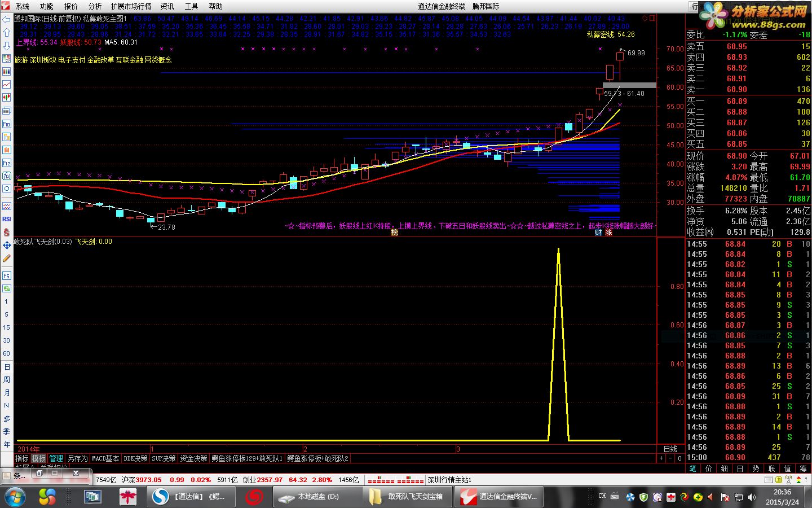812x508 pixels.
Task: Choose the MACD基本 template
Action: (x=105, y=458)
